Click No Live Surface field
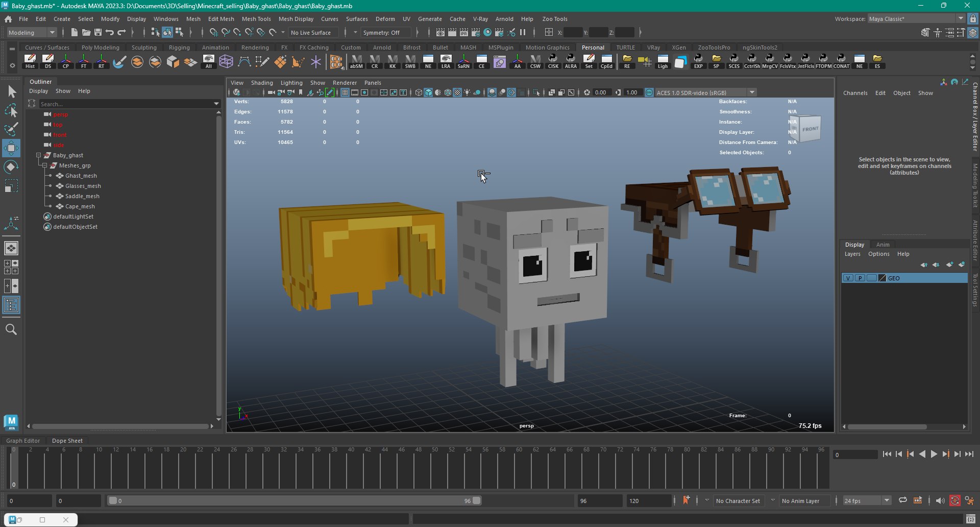Viewport: 980px width, 527px height. [x=314, y=32]
